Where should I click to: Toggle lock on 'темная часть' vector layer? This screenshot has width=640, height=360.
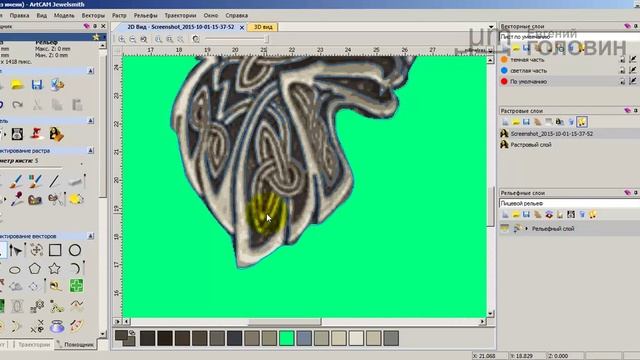622,60
